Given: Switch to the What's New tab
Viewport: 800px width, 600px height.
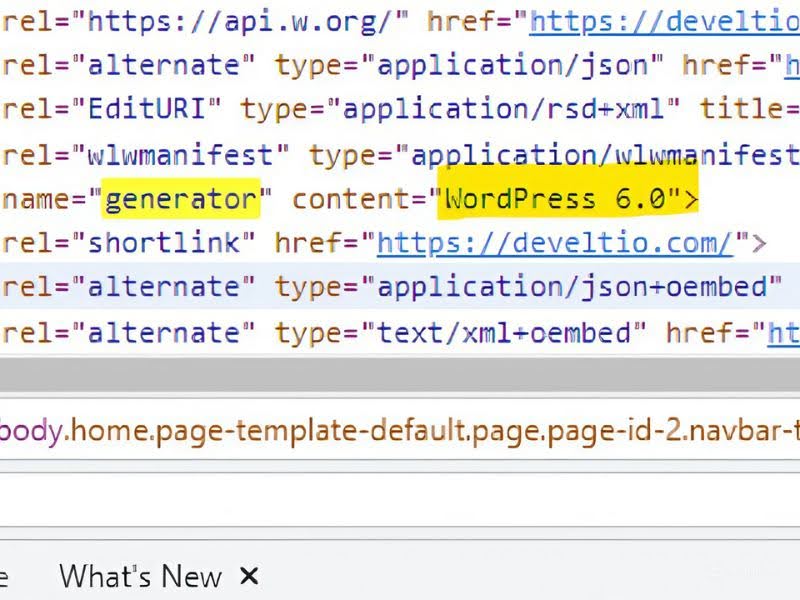Looking at the screenshot, I should (x=140, y=576).
